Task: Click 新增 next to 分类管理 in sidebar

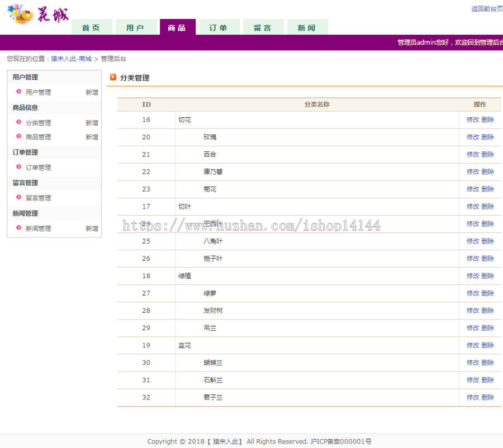Action: tap(92, 122)
